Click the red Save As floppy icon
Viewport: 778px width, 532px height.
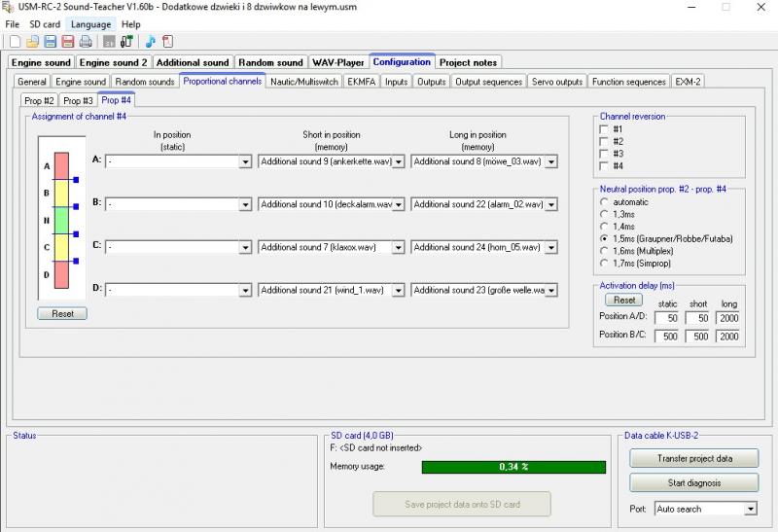[x=67, y=41]
